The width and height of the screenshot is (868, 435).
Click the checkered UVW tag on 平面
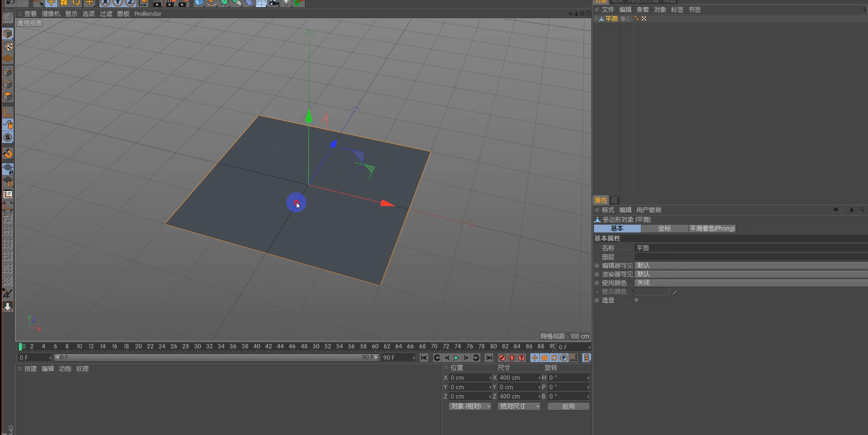coord(644,19)
